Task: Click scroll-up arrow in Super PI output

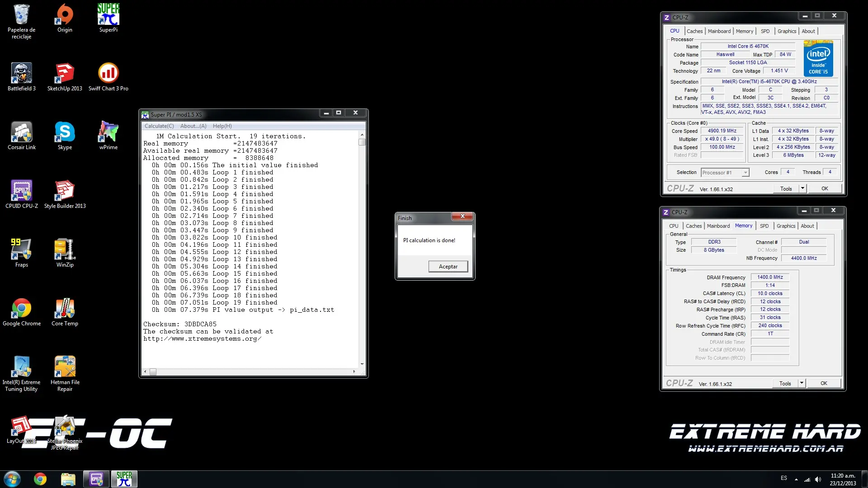Action: click(362, 135)
